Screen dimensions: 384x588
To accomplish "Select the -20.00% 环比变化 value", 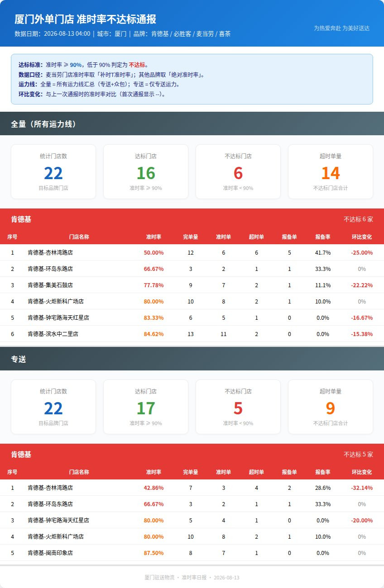I will 362,520.
